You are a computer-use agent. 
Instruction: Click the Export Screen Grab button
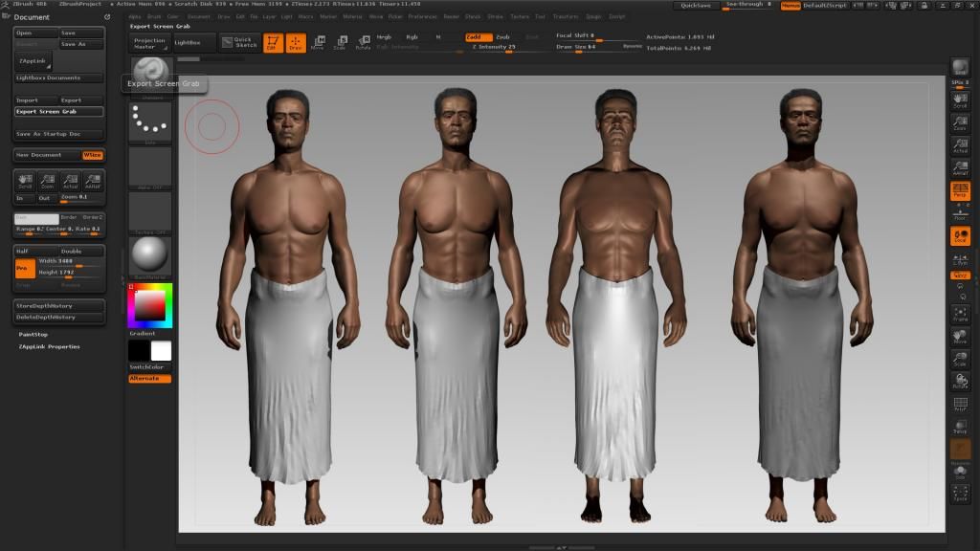[x=59, y=111]
